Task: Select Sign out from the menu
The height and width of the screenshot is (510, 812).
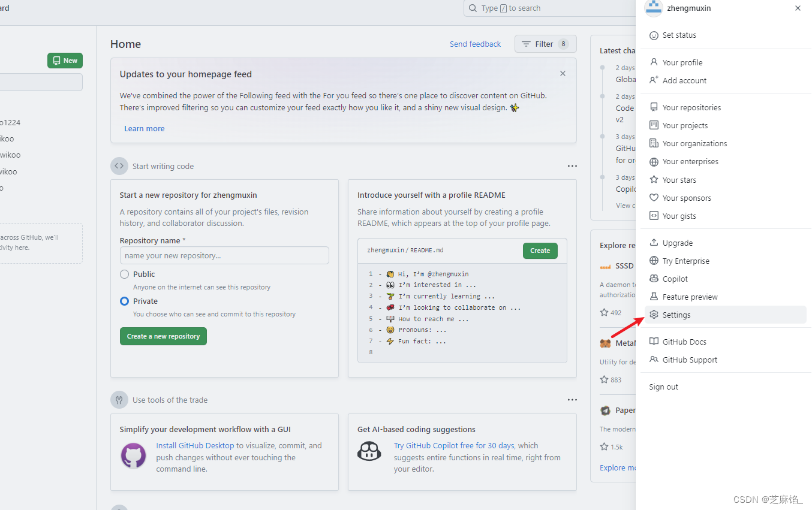Action: click(663, 387)
